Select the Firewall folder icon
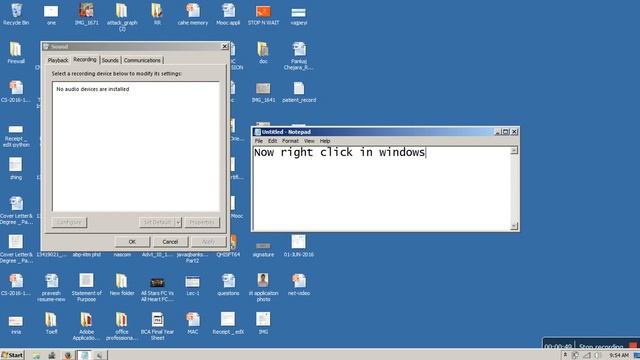This screenshot has width=640, height=360. (16, 52)
